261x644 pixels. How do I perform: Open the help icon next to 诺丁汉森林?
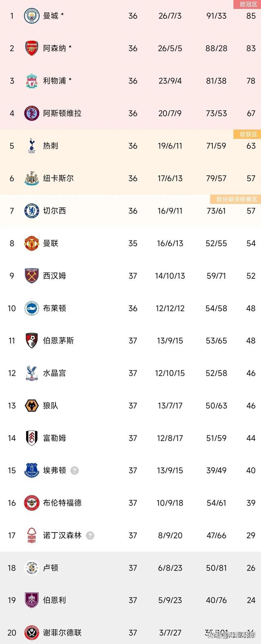[x=90, y=535]
